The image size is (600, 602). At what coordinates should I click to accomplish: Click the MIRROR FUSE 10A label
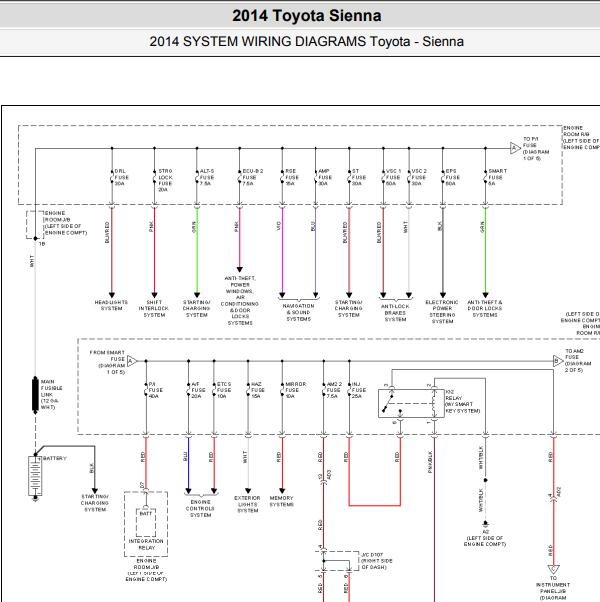[x=296, y=390]
